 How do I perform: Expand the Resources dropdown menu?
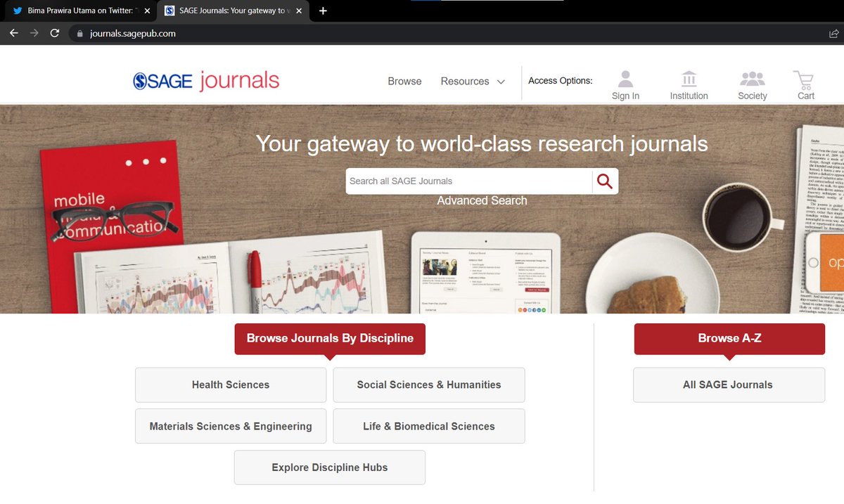[473, 82]
